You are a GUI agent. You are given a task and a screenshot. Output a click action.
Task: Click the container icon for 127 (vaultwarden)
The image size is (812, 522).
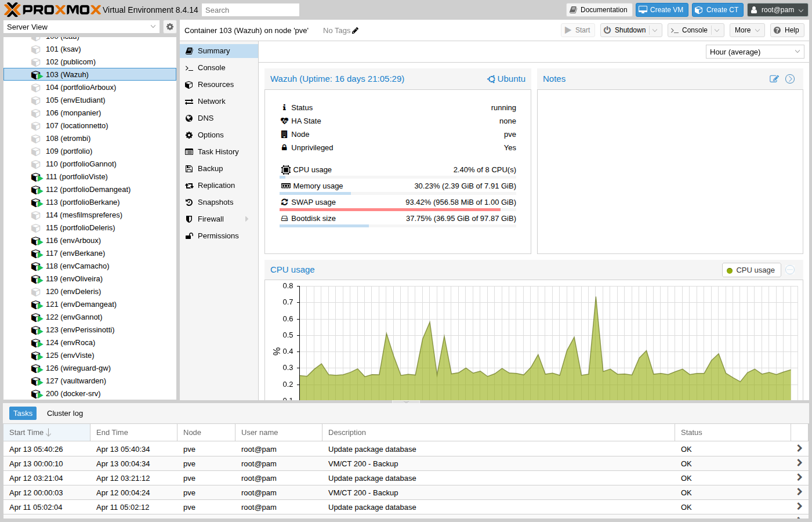(x=37, y=381)
